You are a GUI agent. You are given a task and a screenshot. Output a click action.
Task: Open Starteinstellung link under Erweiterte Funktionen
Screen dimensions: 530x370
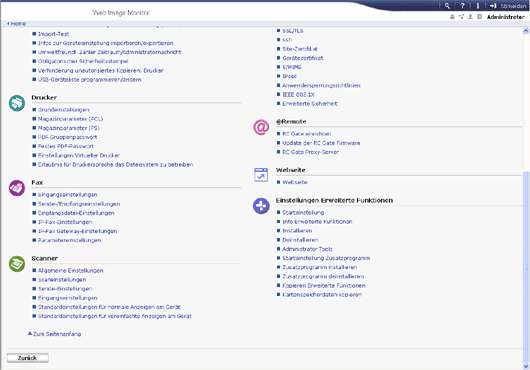303,213
